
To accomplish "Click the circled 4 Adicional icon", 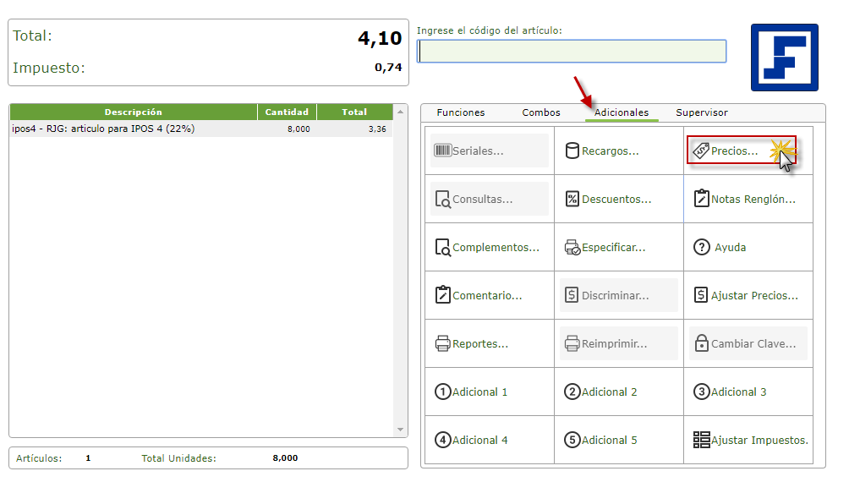I will (442, 440).
